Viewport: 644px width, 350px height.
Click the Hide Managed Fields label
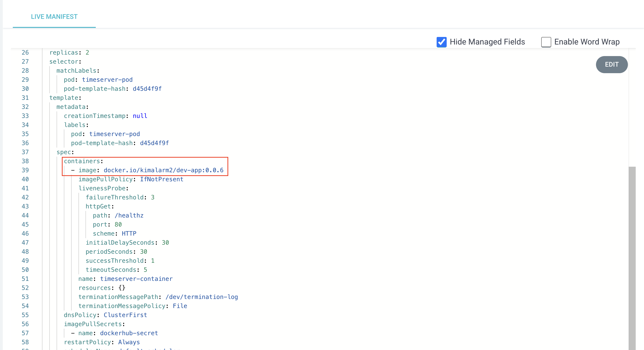click(x=487, y=42)
